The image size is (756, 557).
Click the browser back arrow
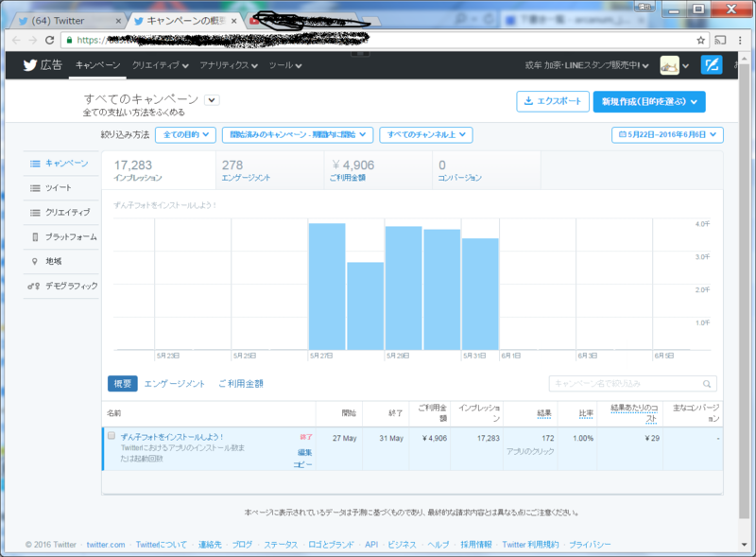16,40
